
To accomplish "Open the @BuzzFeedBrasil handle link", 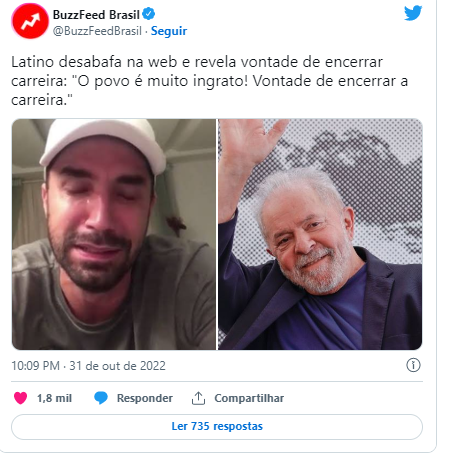I will point(97,31).
